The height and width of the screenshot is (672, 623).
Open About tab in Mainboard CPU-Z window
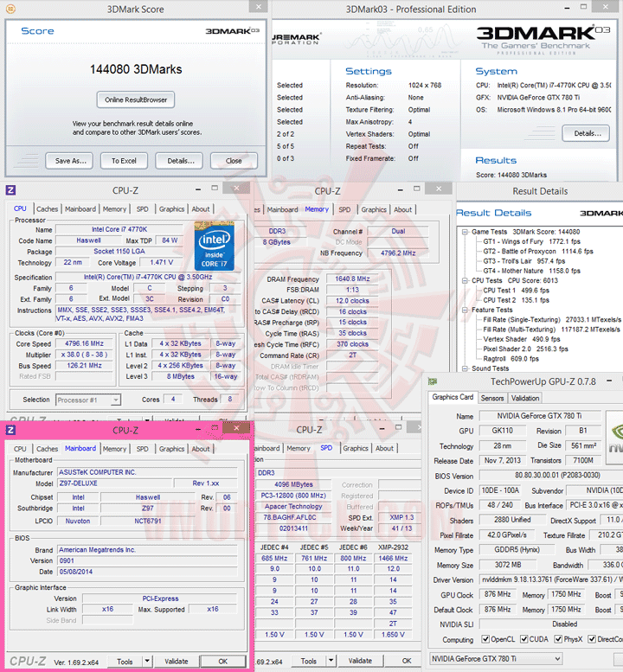(201, 449)
